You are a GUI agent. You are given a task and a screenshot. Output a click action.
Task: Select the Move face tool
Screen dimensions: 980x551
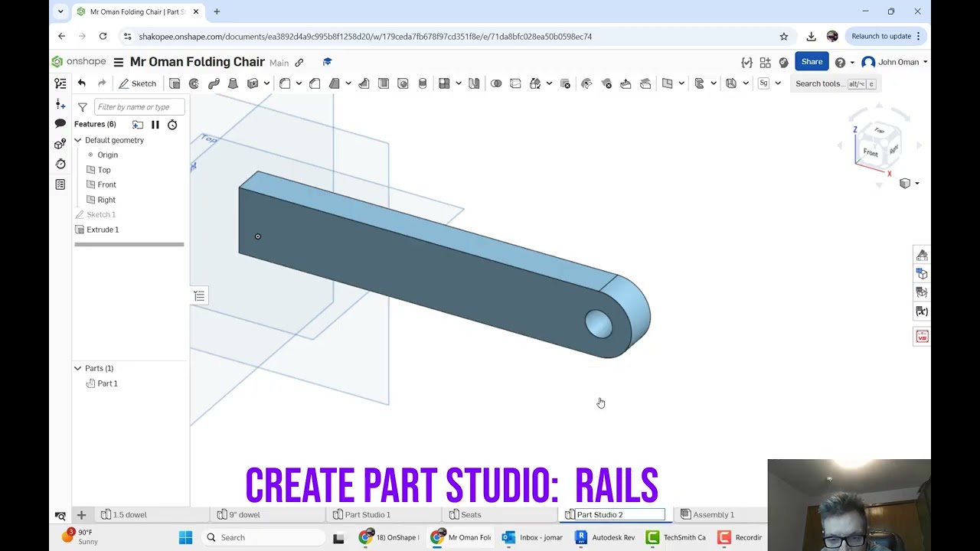[626, 83]
